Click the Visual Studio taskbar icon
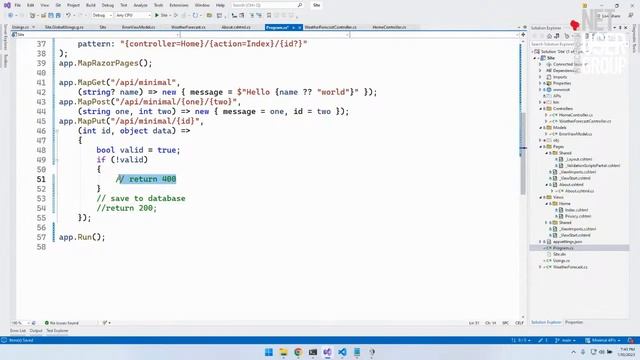Screen dimensions: 640x360 [327, 352]
